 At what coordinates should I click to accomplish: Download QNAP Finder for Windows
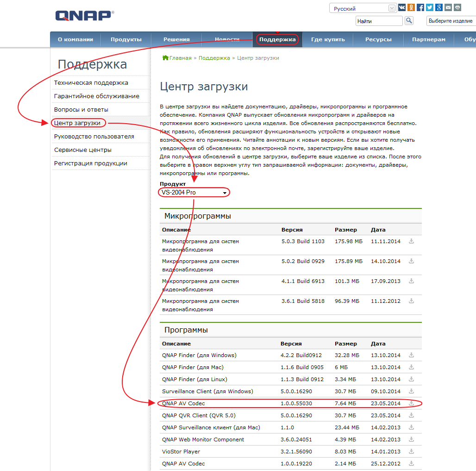pos(411,355)
